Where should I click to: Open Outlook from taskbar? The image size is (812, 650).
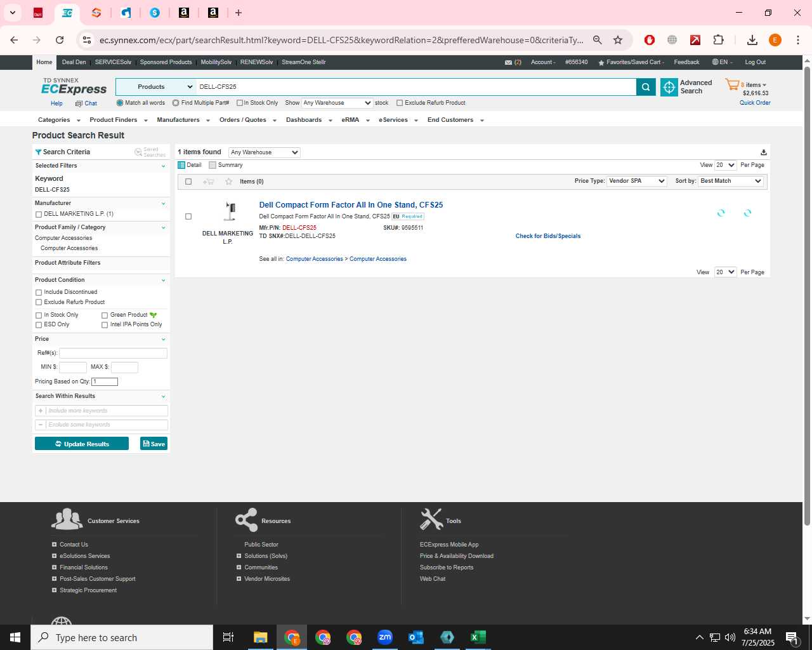coord(416,637)
